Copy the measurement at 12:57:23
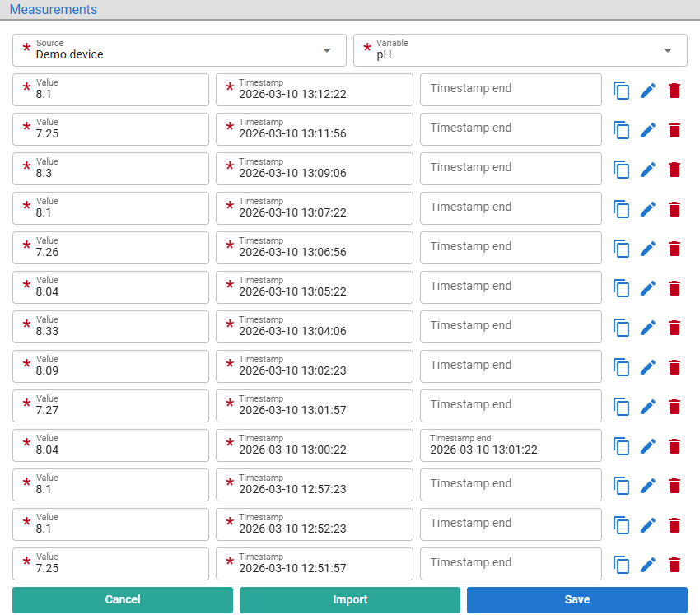This screenshot has width=700, height=615. coord(621,486)
